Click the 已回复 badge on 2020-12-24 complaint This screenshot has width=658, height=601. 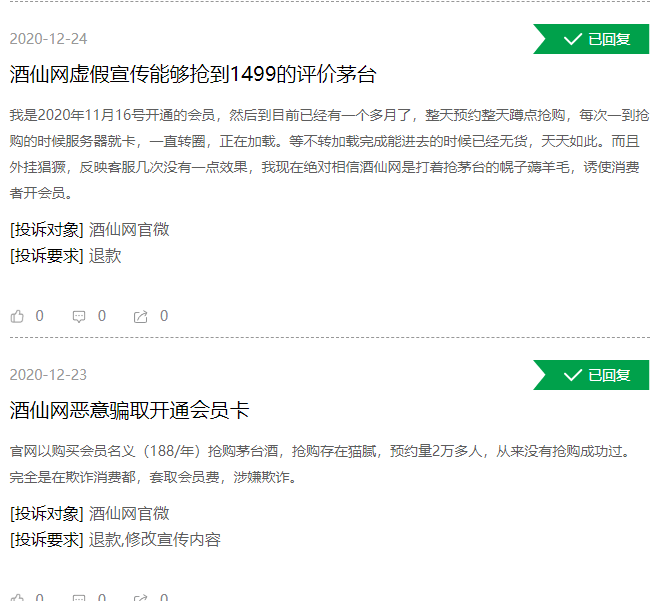592,39
